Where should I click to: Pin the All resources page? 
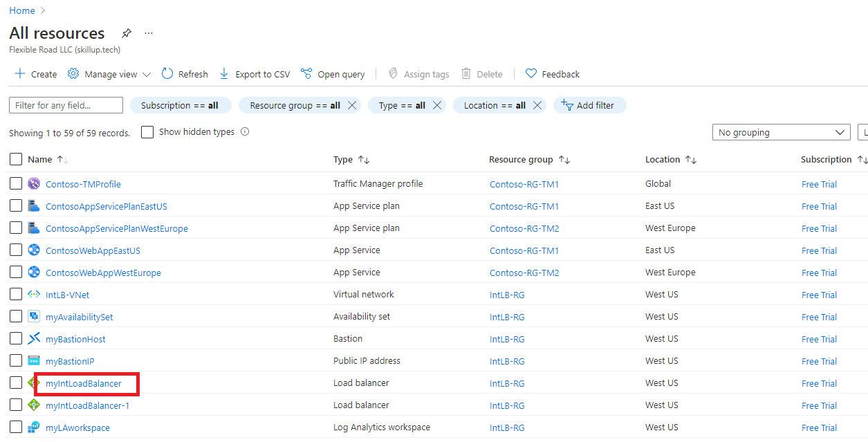(x=127, y=33)
